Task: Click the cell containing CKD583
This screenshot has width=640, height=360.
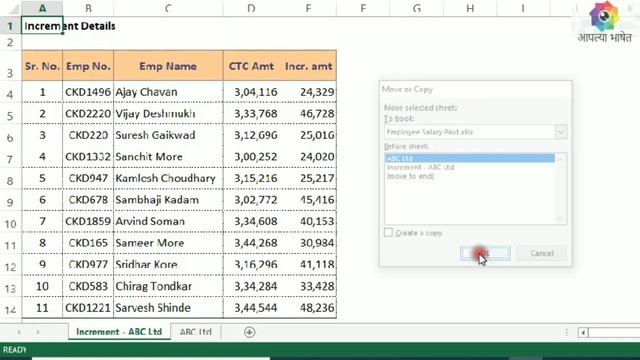Action: (x=88, y=286)
